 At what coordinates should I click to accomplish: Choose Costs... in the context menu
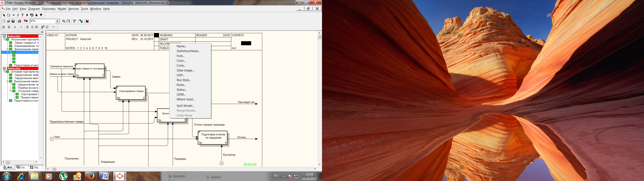tap(190, 66)
